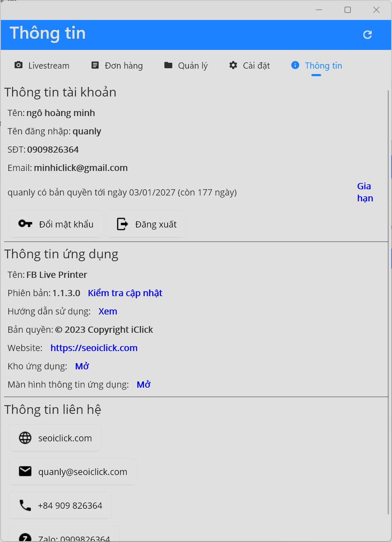
Task: Click the envelope icon next to quanly@seoiclick.com
Action: (x=25, y=471)
